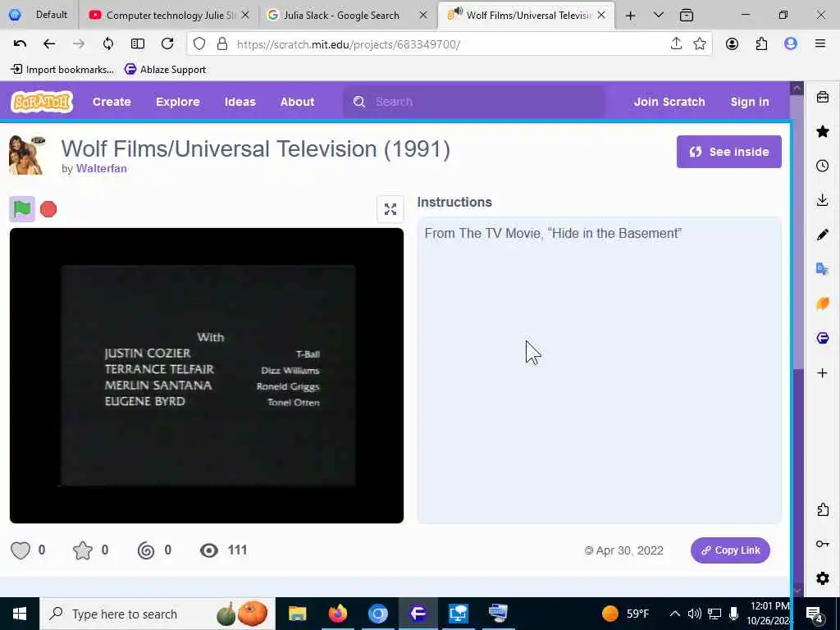
Task: Reload the current page
Action: coord(167,44)
